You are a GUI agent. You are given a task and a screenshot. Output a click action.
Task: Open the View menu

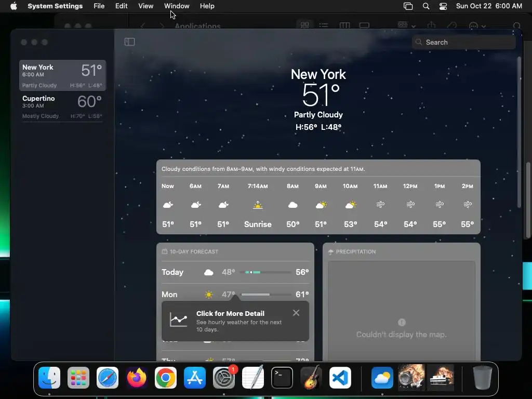[145, 6]
